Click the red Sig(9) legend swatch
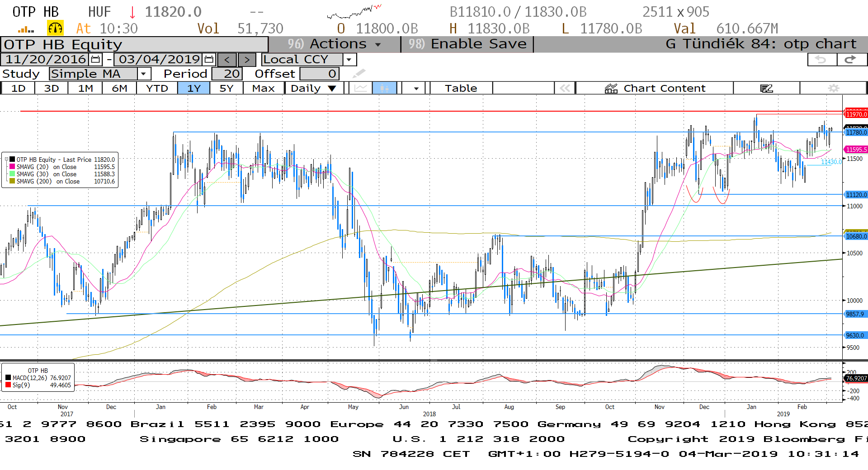 pos(8,385)
